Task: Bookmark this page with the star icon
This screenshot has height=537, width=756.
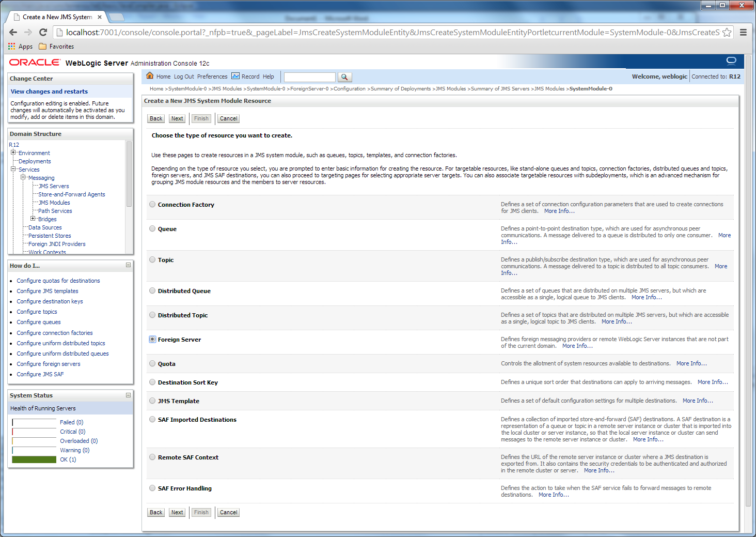Action: [x=727, y=32]
